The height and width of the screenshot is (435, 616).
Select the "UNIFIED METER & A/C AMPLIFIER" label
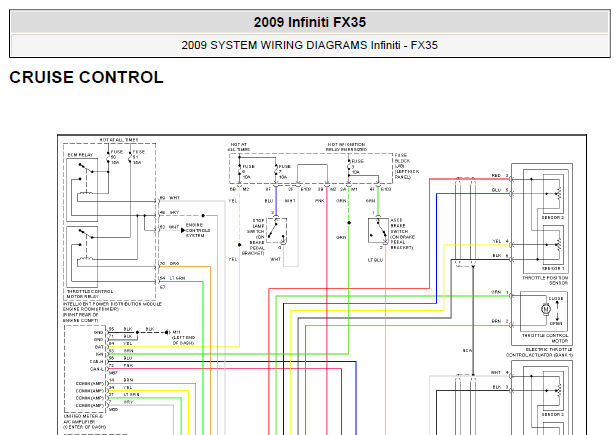coord(84,421)
